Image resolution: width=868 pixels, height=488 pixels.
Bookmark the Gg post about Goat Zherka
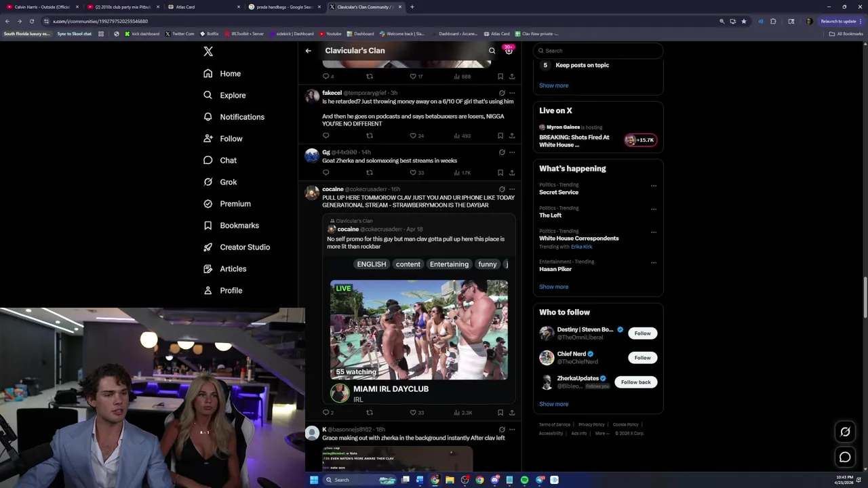(x=500, y=173)
